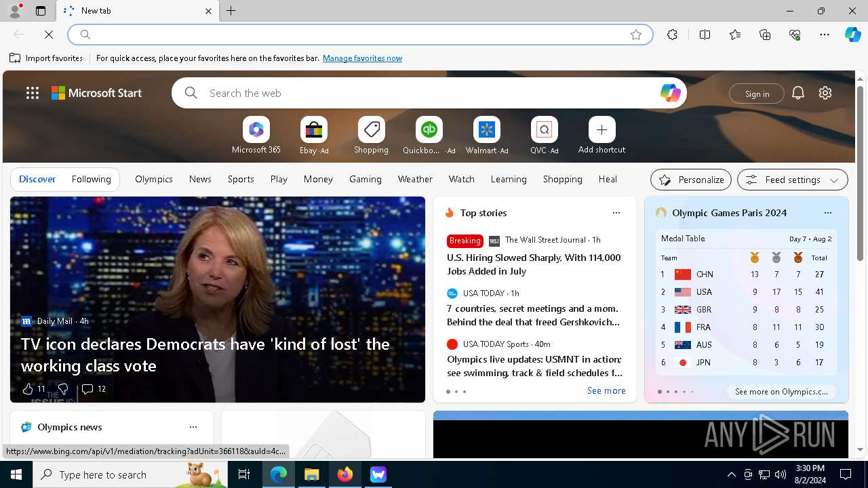Open the browser profile icon
The image size is (868, 488).
[14, 11]
